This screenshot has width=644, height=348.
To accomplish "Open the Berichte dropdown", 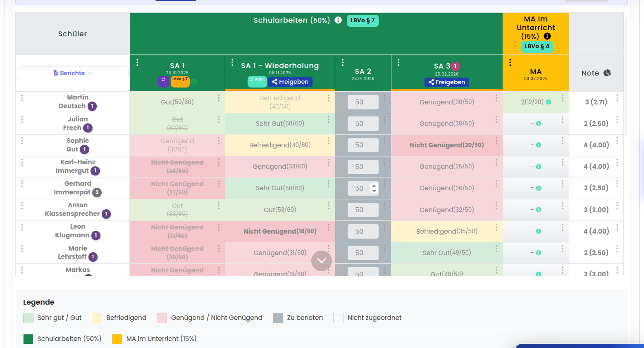I will pos(72,73).
